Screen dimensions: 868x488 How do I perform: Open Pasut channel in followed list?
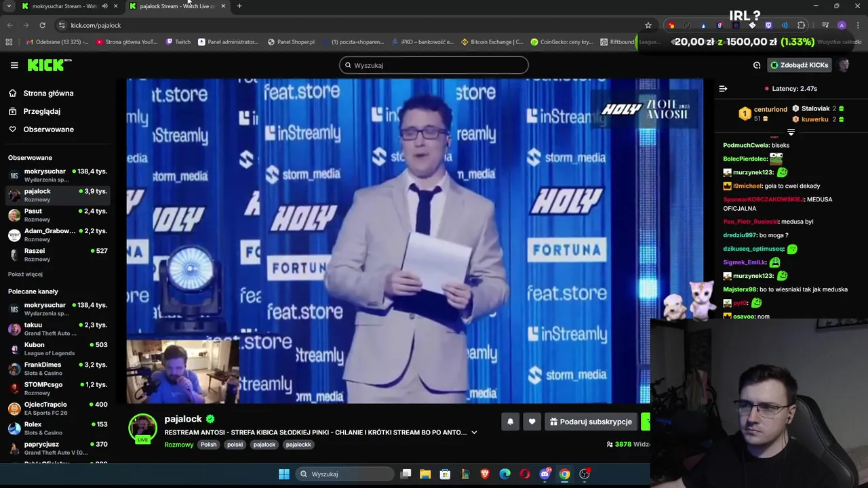coord(58,215)
